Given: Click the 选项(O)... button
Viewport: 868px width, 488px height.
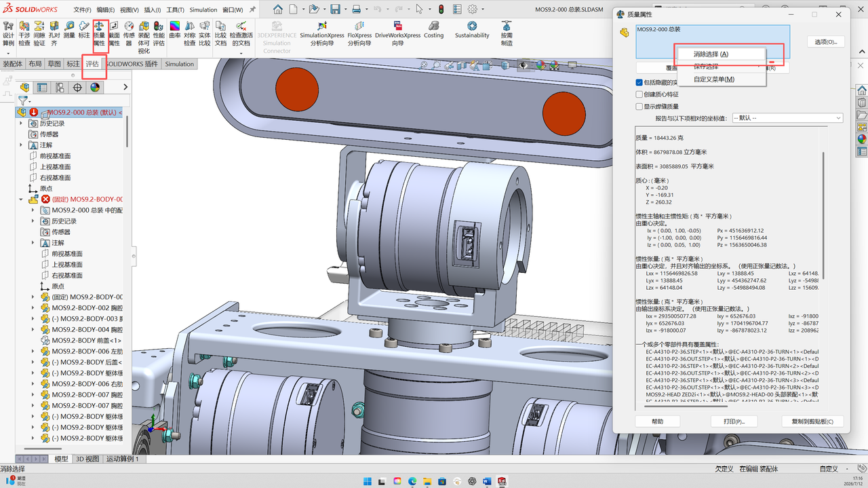Looking at the screenshot, I should coord(826,42).
